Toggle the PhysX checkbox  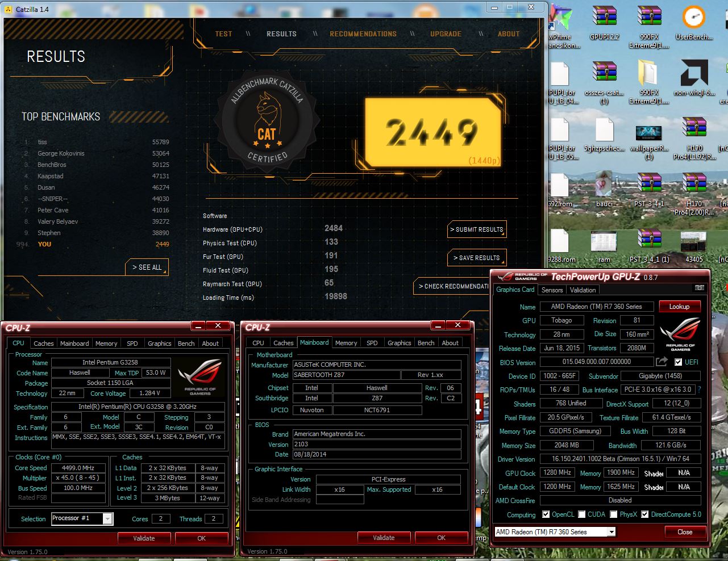[613, 514]
